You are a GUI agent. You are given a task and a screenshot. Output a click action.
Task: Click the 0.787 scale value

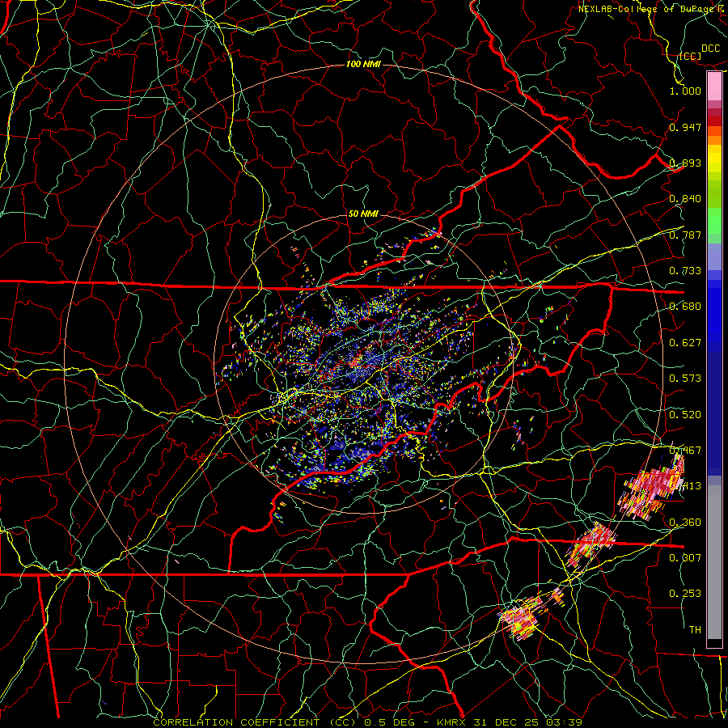click(x=685, y=235)
